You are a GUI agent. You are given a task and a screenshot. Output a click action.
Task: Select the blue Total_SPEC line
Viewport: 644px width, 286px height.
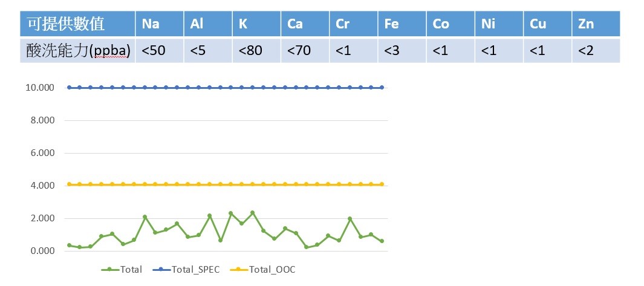pyautogui.click(x=226, y=88)
